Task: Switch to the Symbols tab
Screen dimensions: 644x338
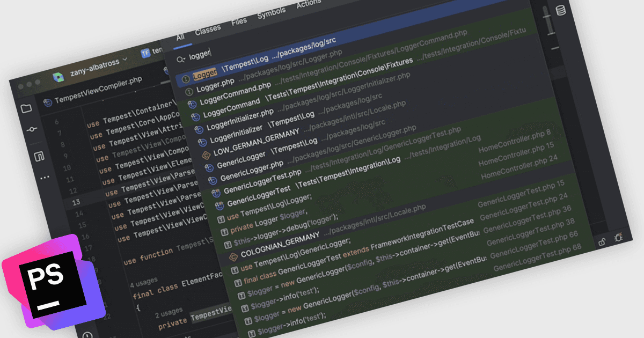Action: (271, 14)
